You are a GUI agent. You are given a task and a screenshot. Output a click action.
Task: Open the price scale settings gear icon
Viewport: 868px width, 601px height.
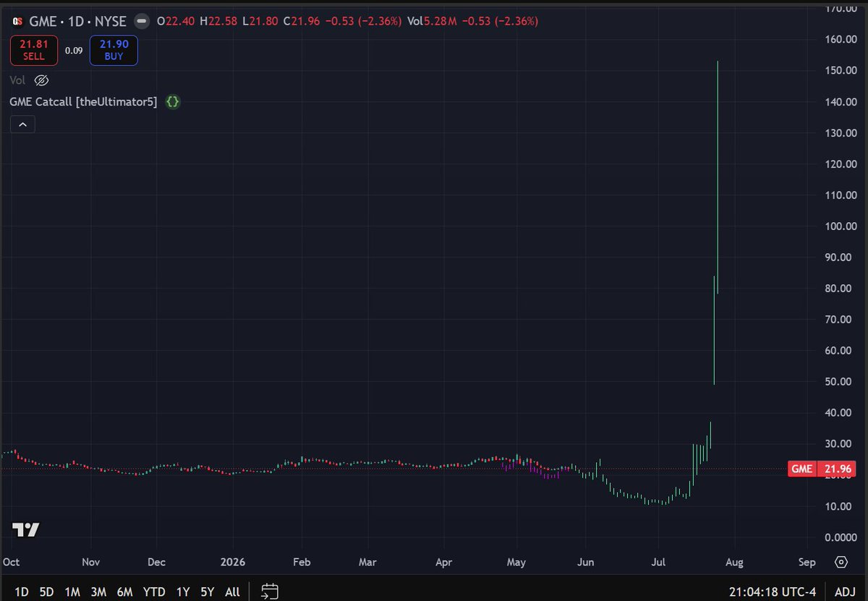tap(841, 562)
